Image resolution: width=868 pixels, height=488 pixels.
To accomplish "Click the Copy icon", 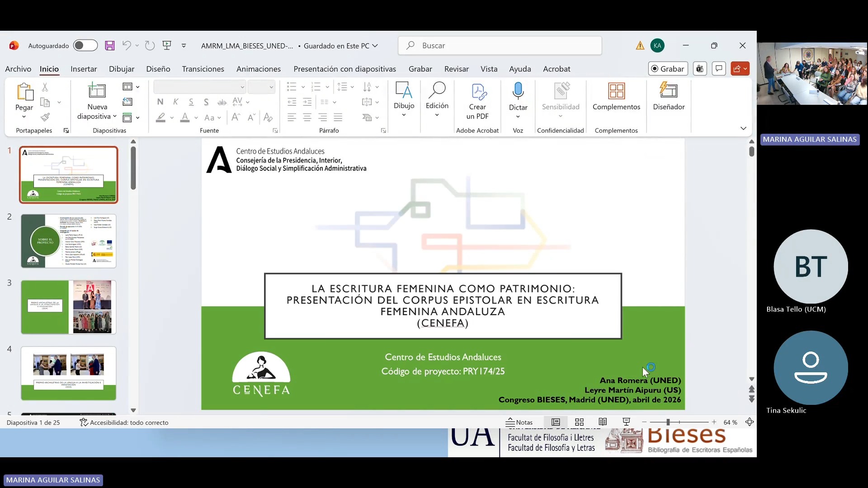I will pos(45,102).
